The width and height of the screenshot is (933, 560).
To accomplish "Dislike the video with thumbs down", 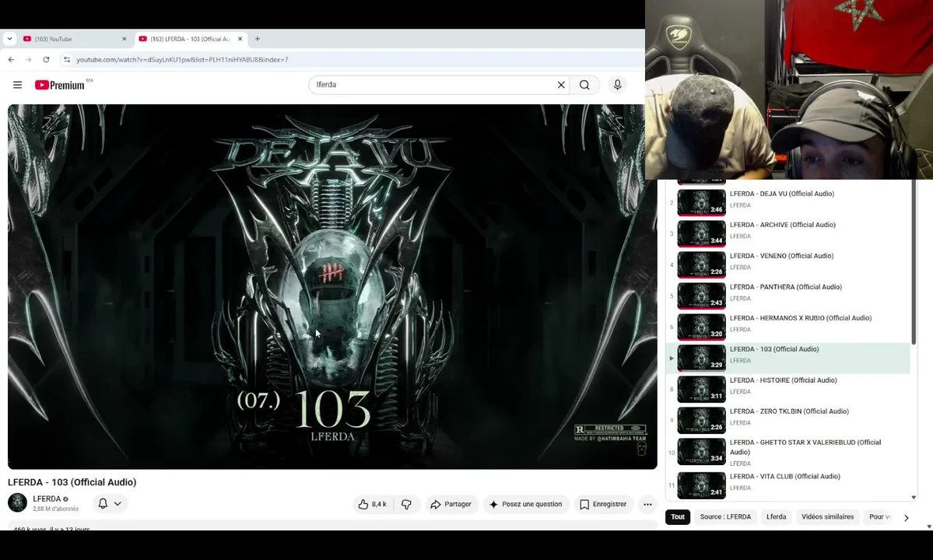I will [x=406, y=504].
